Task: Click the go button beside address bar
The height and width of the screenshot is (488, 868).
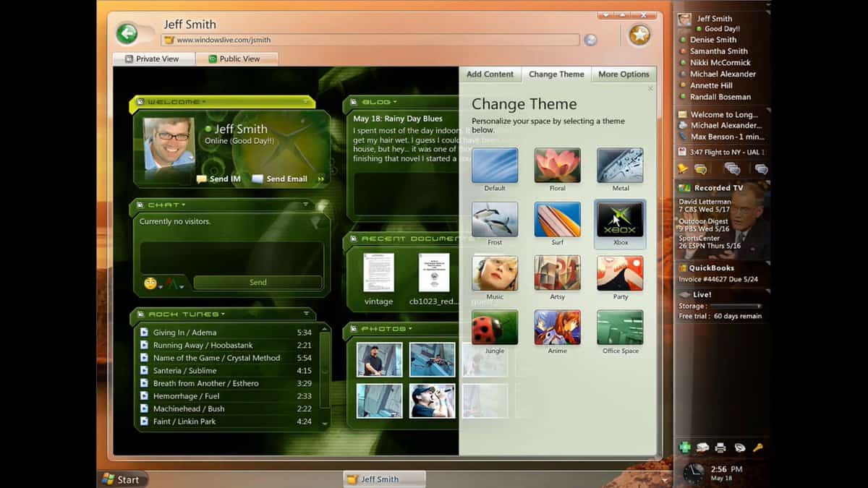Action: [x=590, y=40]
